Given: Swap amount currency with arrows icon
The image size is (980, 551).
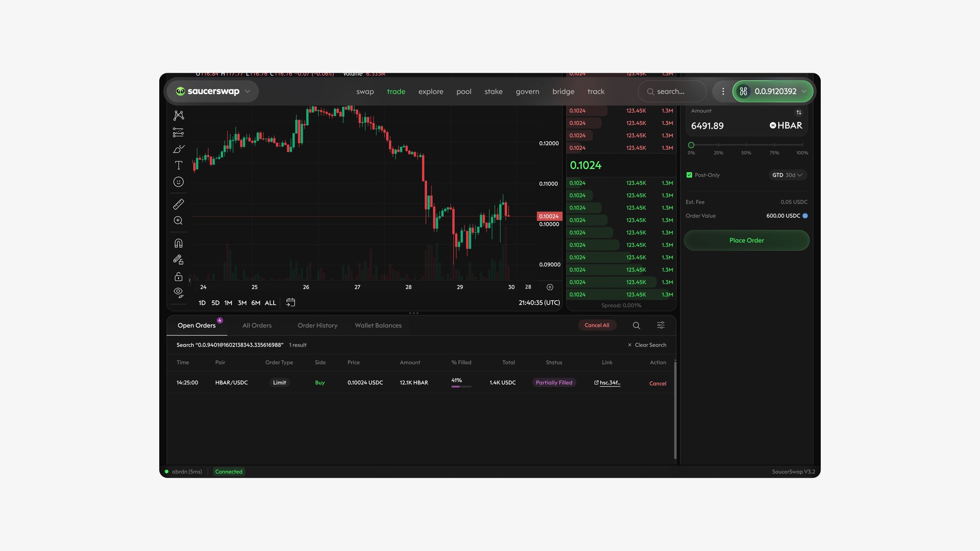Looking at the screenshot, I should pyautogui.click(x=799, y=112).
